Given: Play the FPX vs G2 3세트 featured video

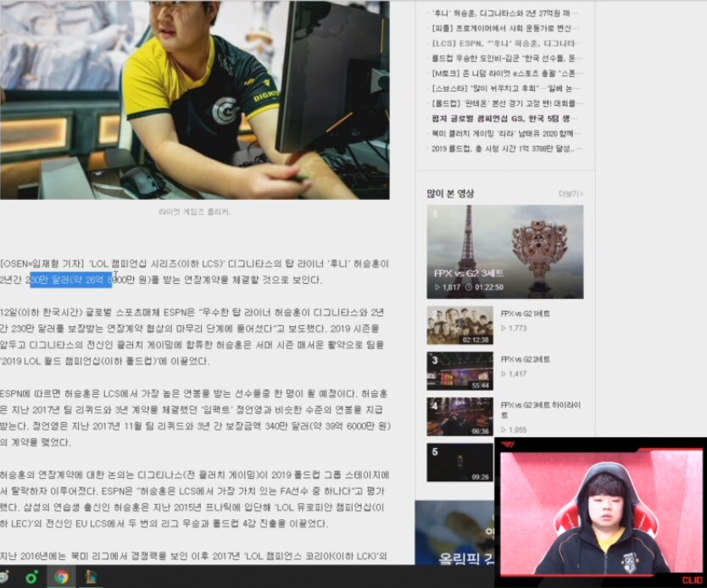Looking at the screenshot, I should pos(505,251).
